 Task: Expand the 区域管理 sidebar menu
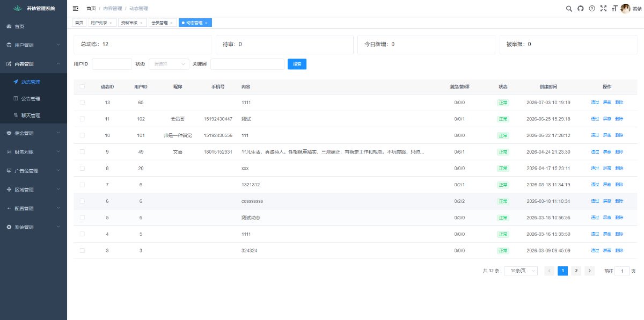point(33,190)
